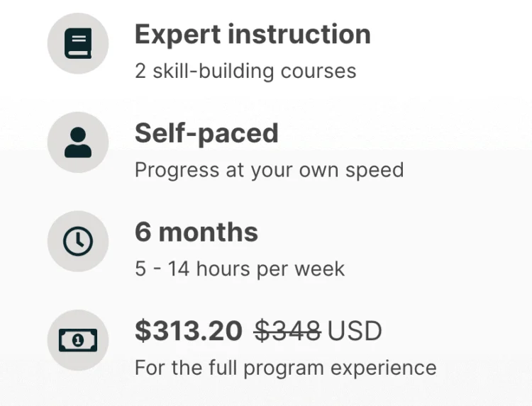Click For the full program experience text
The width and height of the screenshot is (532, 406).
286,368
